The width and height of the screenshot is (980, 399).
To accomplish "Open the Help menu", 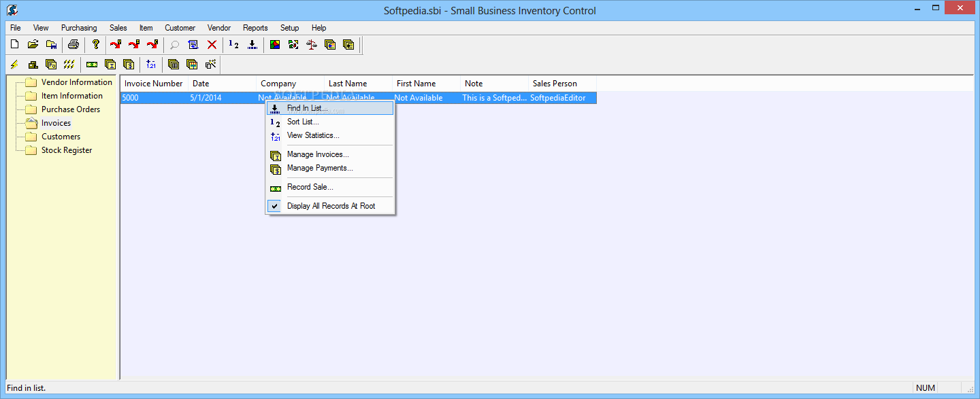I will (319, 28).
